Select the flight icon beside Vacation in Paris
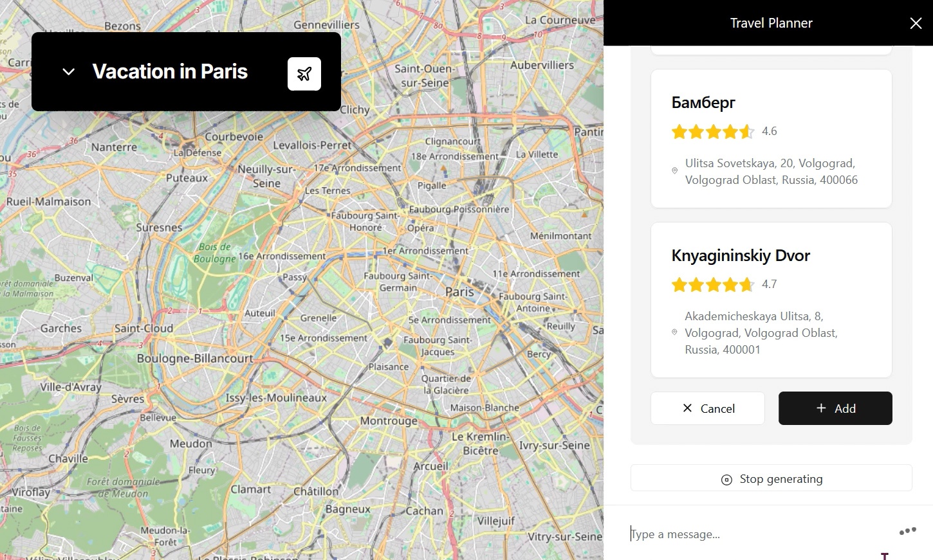The image size is (933, 560). pos(304,73)
